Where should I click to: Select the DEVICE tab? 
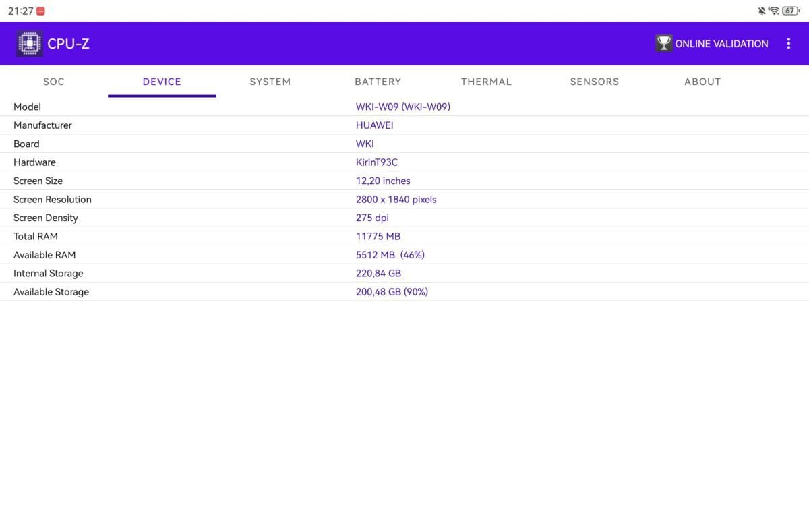[162, 82]
